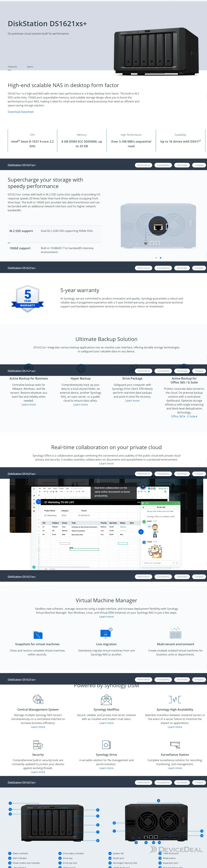
Task: Open Learn more under Surveillance Station
Action: tap(175, 768)
